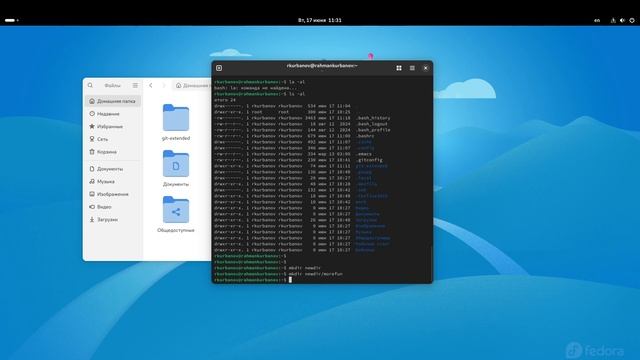Click the .bash_logout entry in terminal listing
This screenshot has height=360, width=640.
372,124
